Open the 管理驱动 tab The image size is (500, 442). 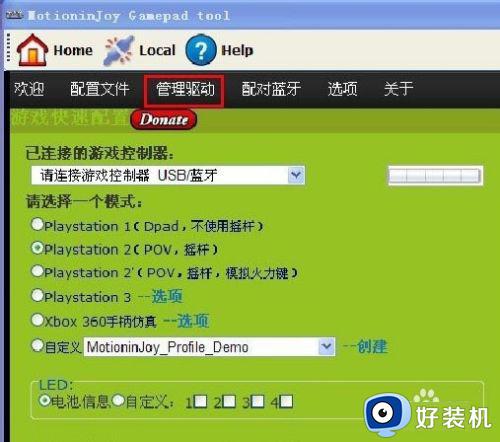184,90
